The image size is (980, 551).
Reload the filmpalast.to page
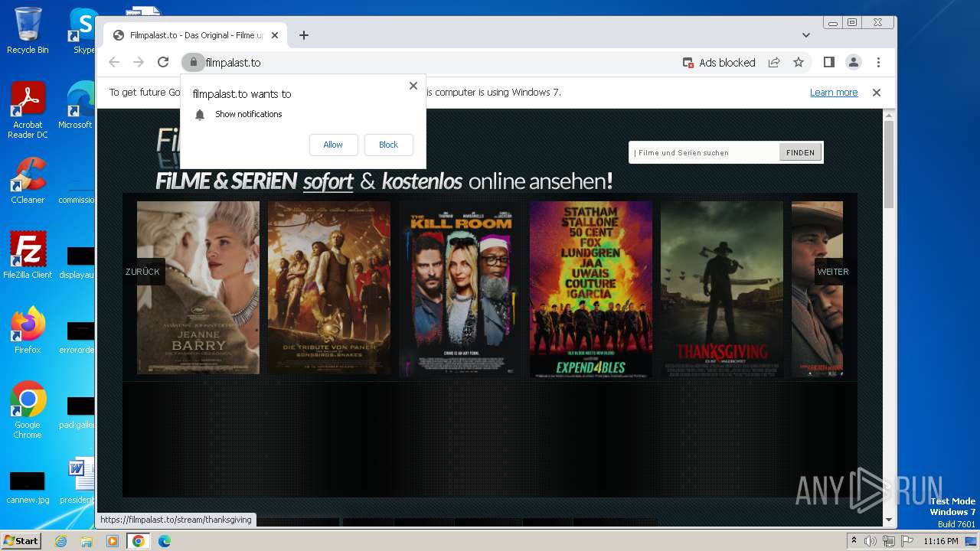tap(163, 62)
